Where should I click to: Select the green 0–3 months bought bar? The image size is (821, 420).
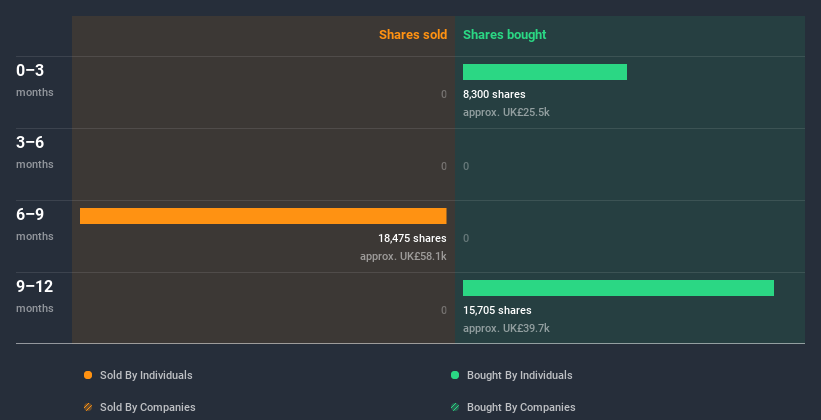click(545, 72)
